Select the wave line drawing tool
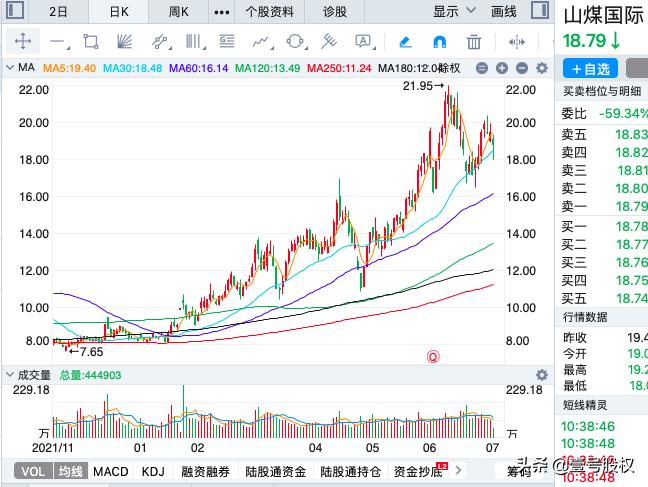The height and width of the screenshot is (487, 648). point(262,42)
